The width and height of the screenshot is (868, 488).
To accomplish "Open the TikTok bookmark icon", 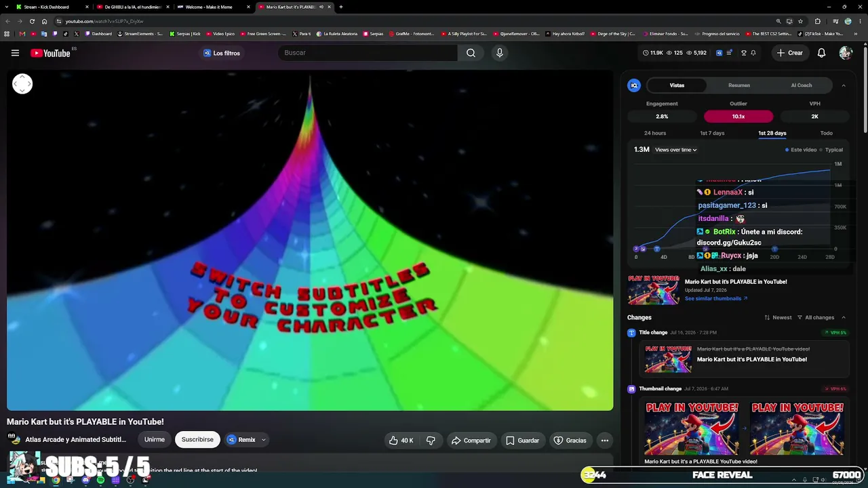I will tap(66, 34).
